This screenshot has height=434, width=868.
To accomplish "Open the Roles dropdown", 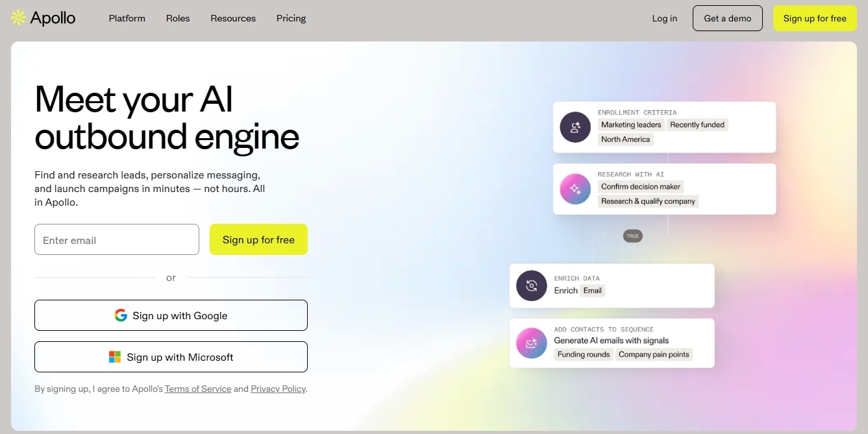I will point(178,18).
